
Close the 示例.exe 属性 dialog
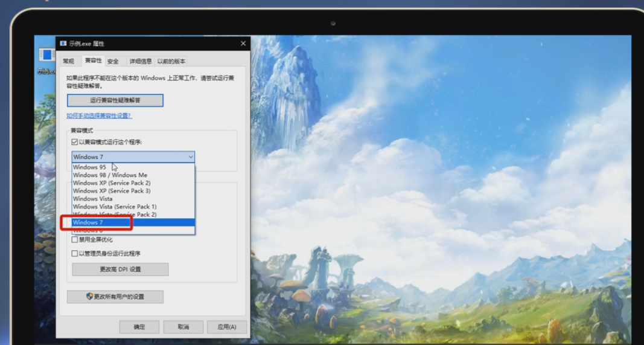click(x=243, y=44)
